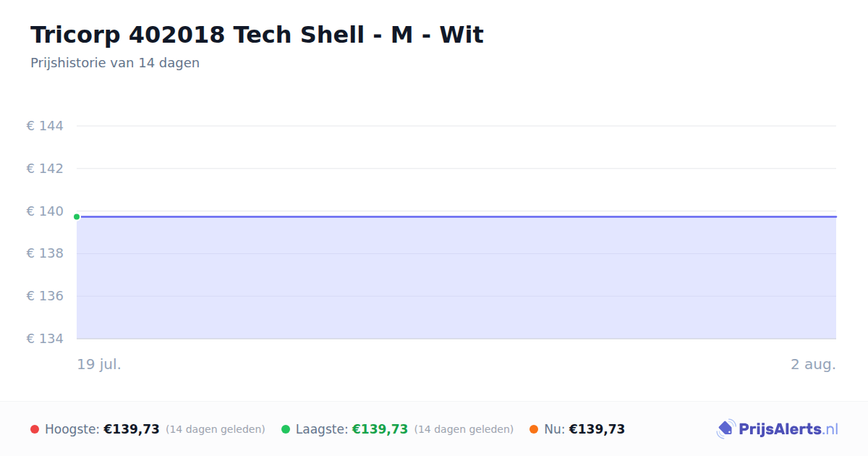Click the 2 aug. date label
Screen dimensions: 868x456
[x=813, y=364]
